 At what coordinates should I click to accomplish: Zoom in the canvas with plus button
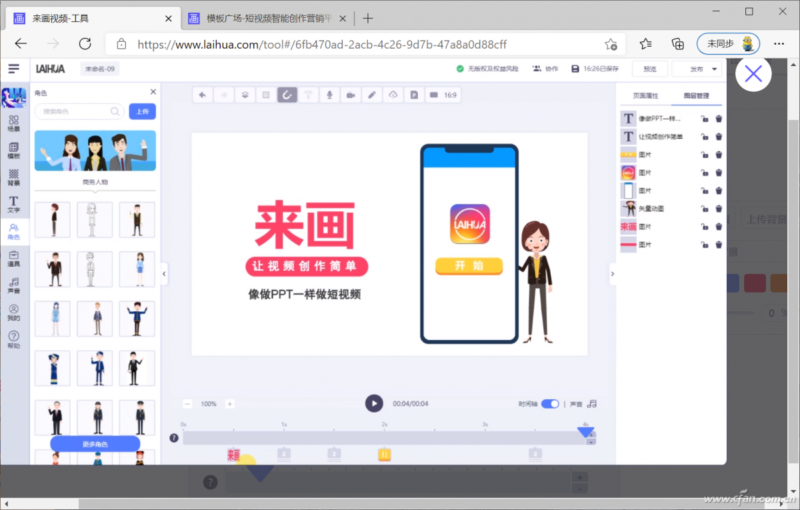tap(230, 404)
